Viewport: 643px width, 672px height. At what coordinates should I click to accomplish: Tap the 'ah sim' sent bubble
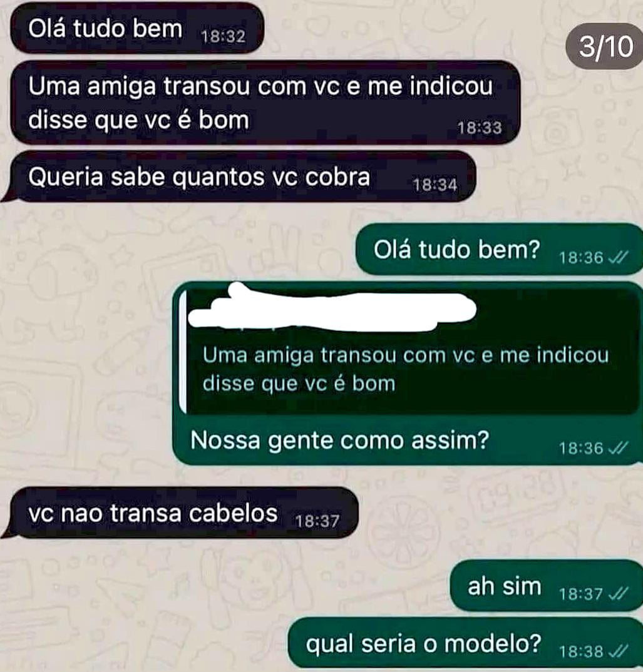click(x=546, y=586)
